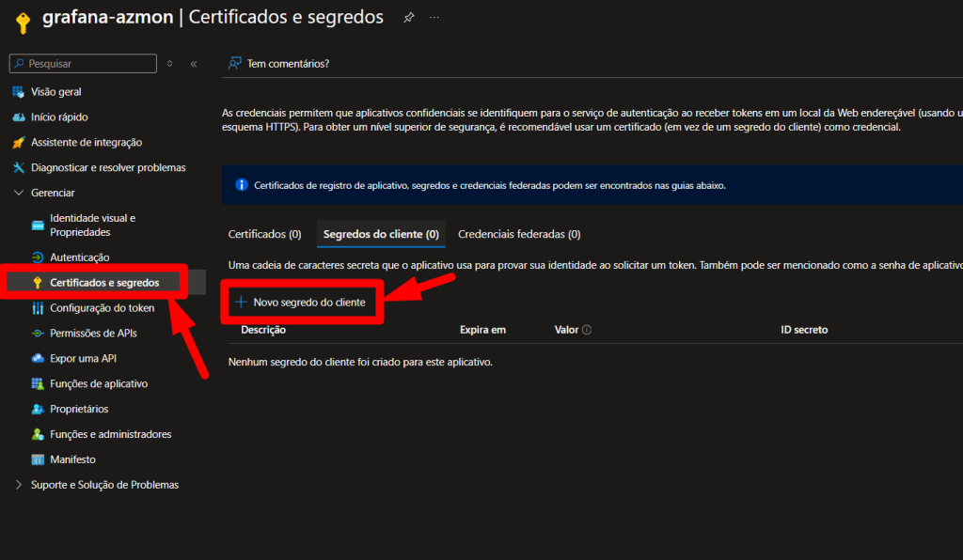The image size is (963, 560).
Task: Open the ellipsis more options menu
Action: [x=434, y=17]
